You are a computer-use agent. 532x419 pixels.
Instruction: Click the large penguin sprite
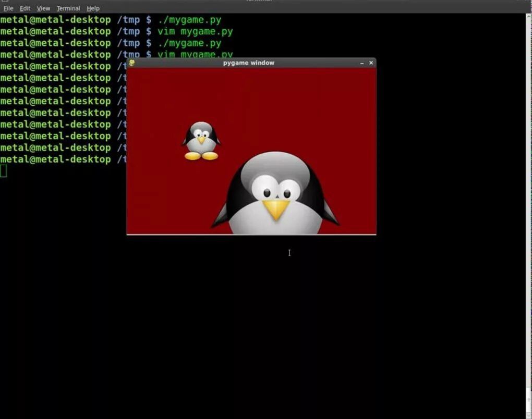275,193
